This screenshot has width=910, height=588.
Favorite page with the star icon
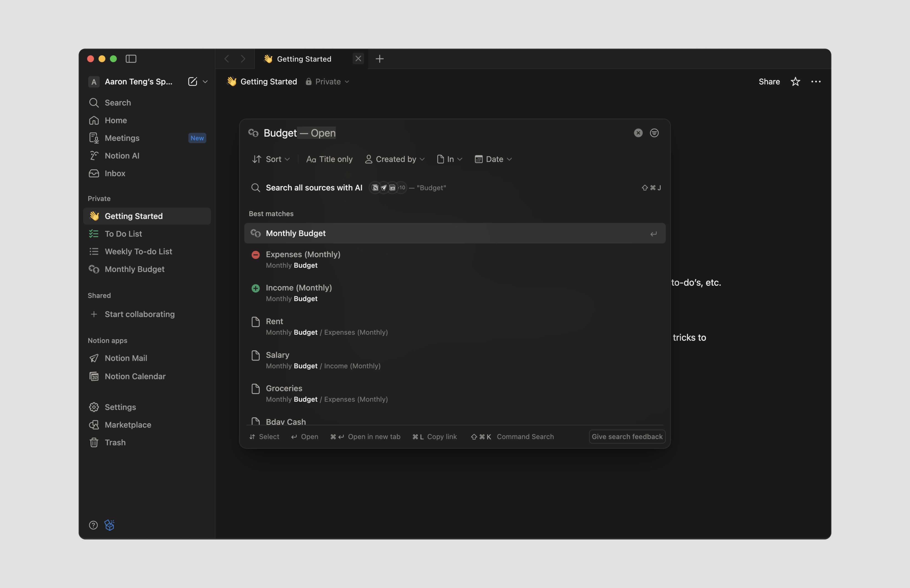tap(795, 82)
